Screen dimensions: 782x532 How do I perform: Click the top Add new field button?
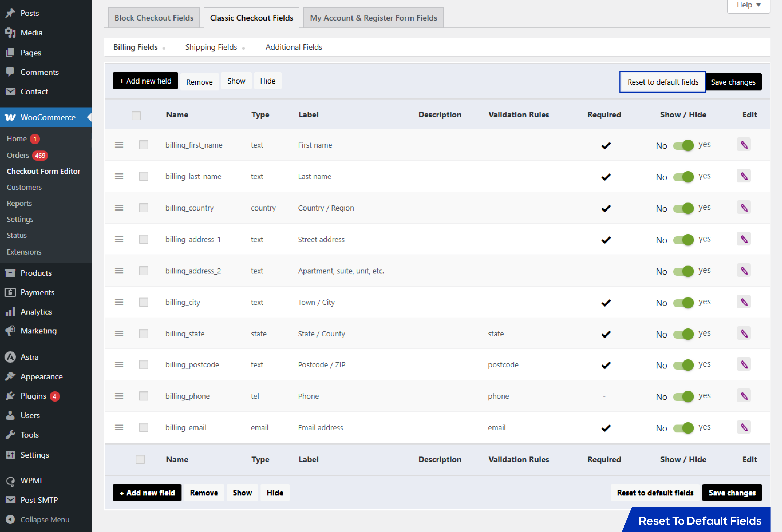pos(145,81)
